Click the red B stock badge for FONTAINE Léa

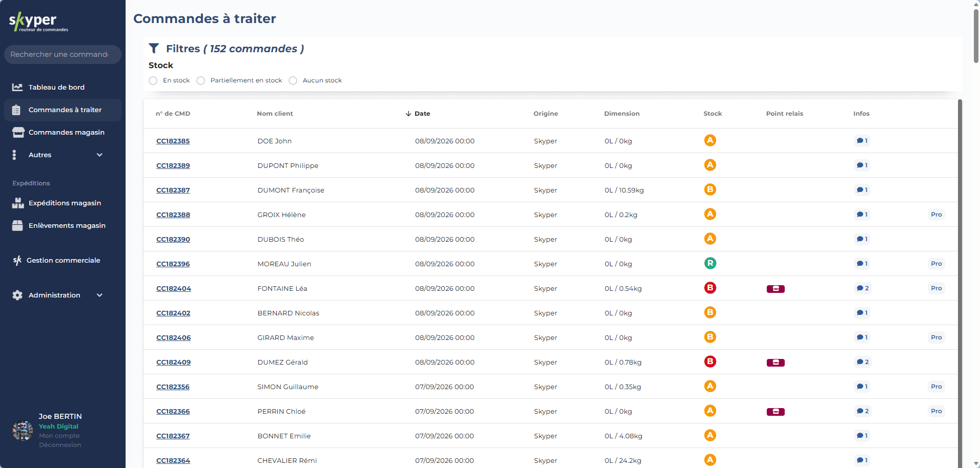click(710, 288)
